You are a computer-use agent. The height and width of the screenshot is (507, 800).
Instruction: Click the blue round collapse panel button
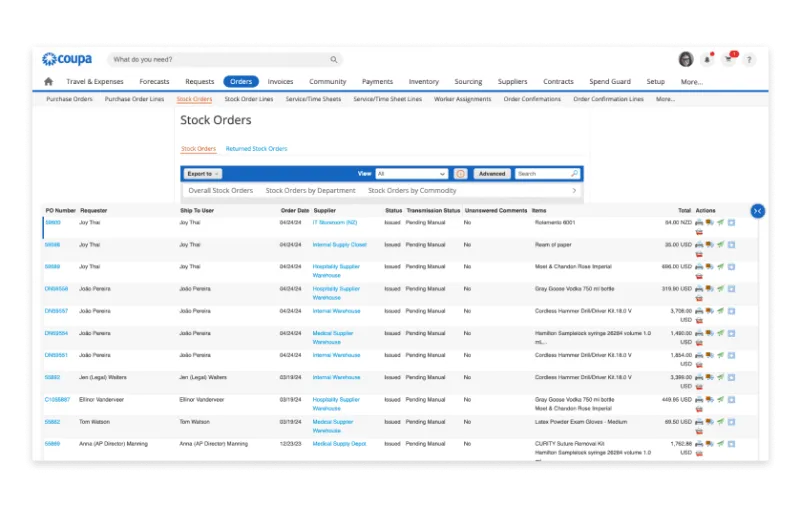pyautogui.click(x=758, y=211)
